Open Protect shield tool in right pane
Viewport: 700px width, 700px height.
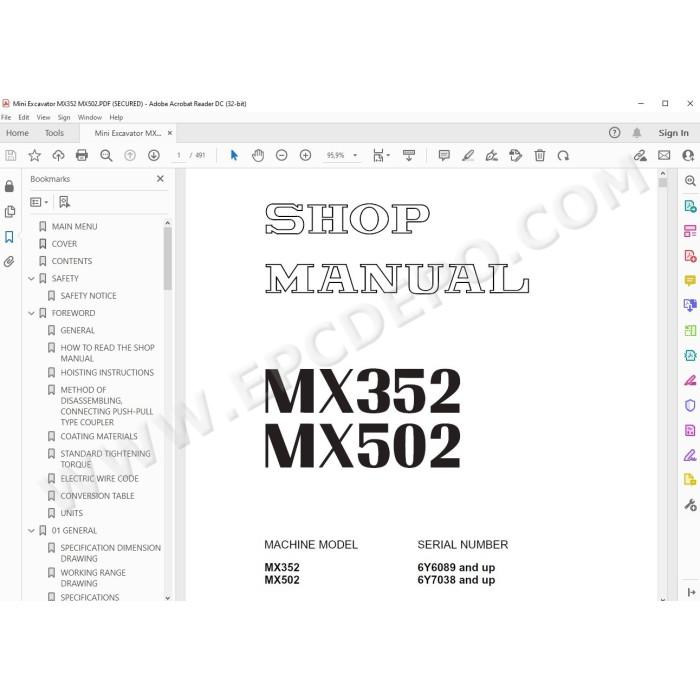(690, 405)
